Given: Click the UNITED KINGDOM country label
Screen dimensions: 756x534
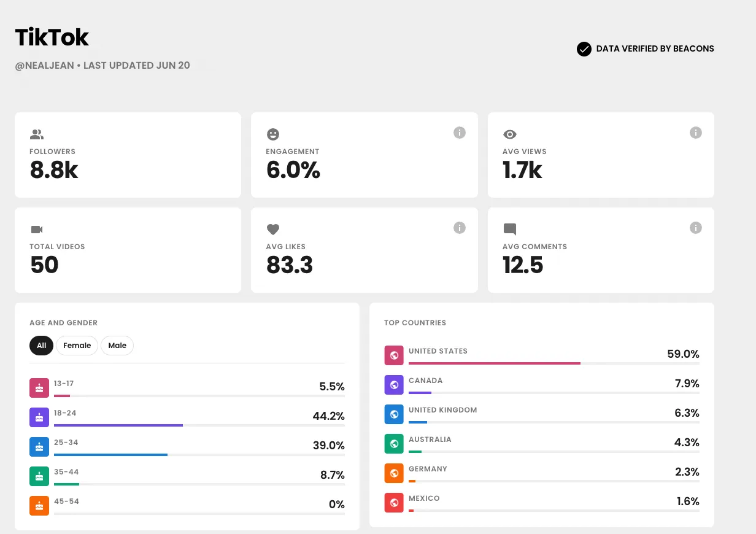Looking at the screenshot, I should click(443, 410).
